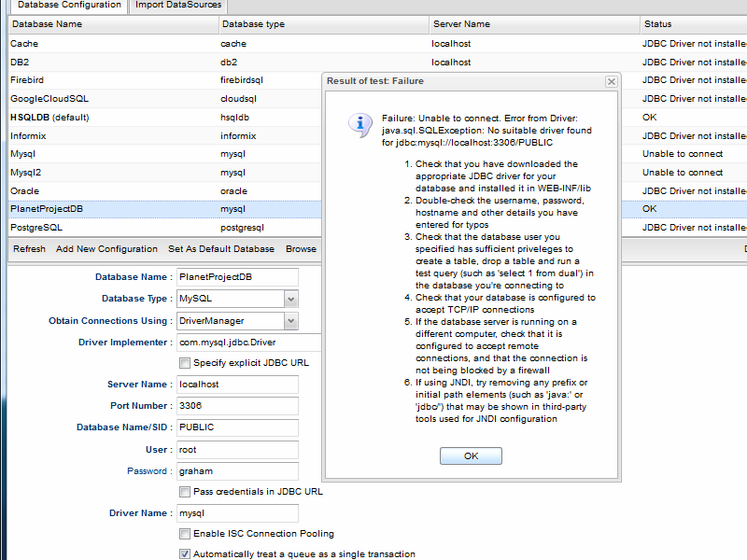Screen dimensions: 747x560
Task: Expand the Database Type dropdown
Action: 290,299
